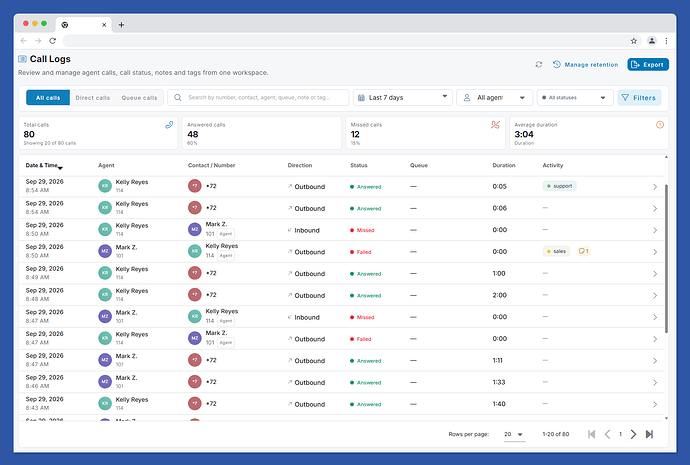Focus the call search field
This screenshot has width=690, height=465.
point(258,97)
